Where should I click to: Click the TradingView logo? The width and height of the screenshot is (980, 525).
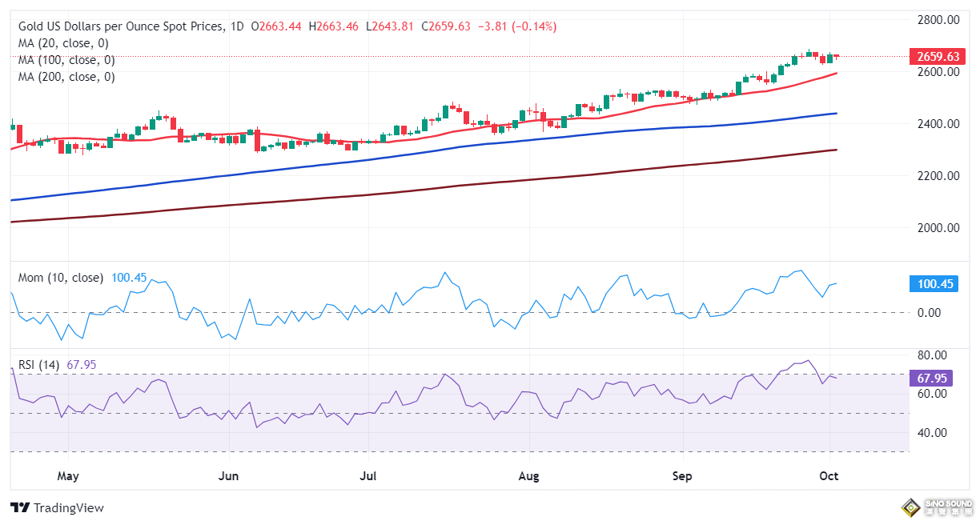[57, 507]
